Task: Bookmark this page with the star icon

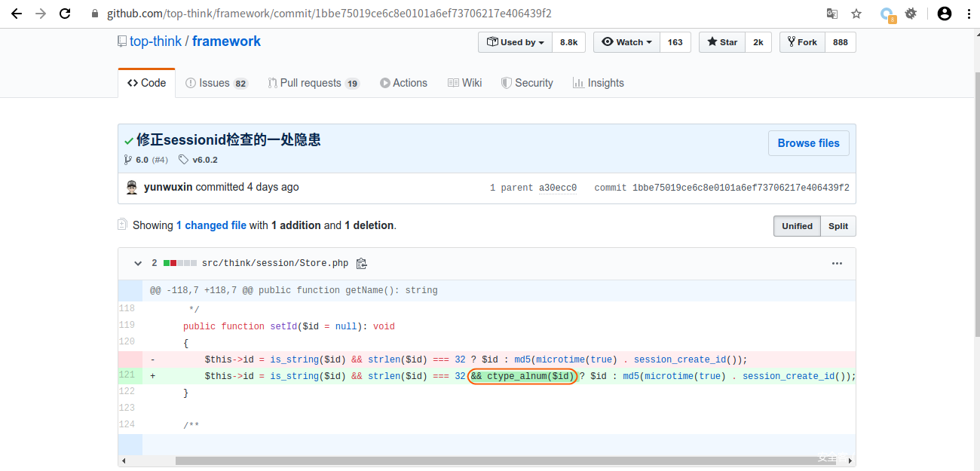Action: click(856, 14)
